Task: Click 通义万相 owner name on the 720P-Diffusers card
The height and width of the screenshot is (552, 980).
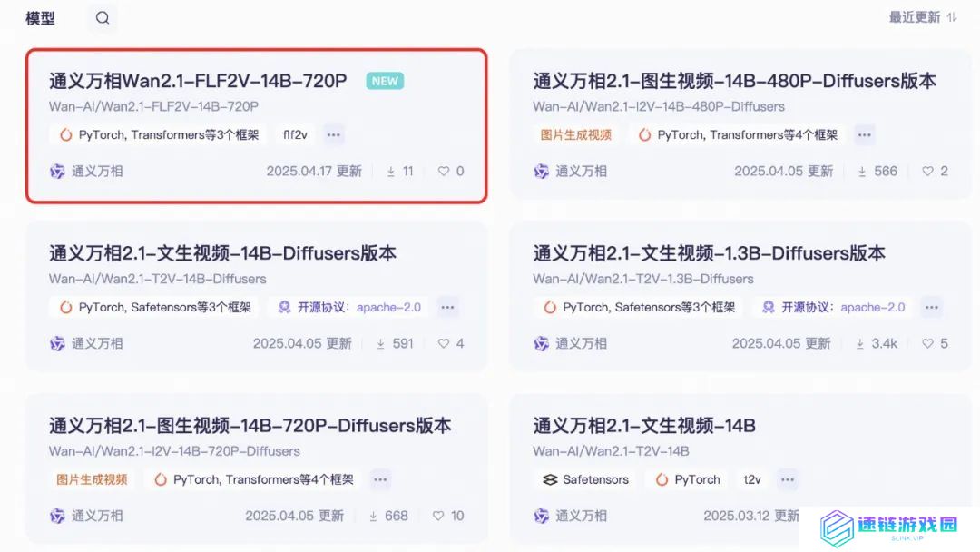Action: pos(97,517)
